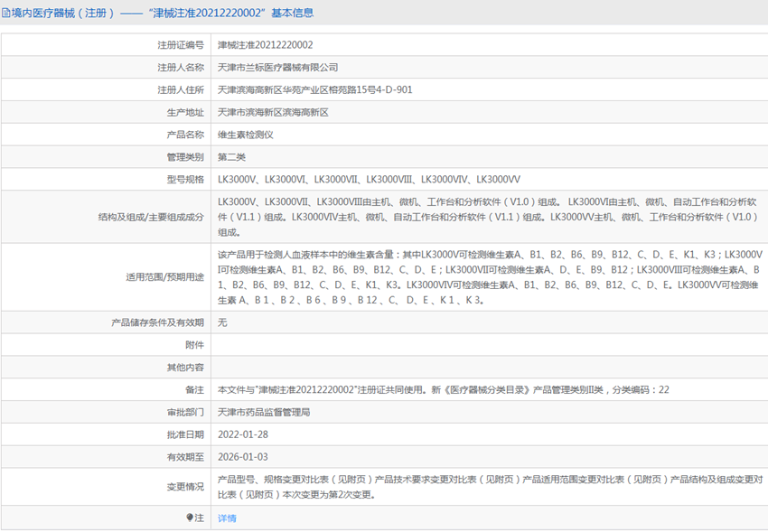The height and width of the screenshot is (532, 768).
Task: Click the 型号规格 row label
Action: (185, 180)
